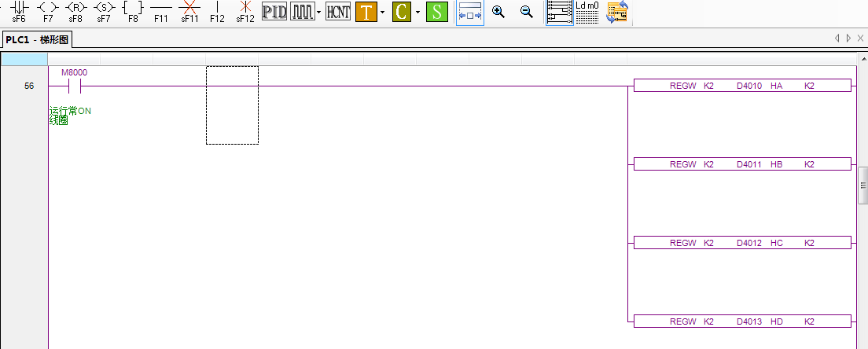Click the ladder convert/refresh icon
868x349 pixels.
pyautogui.click(x=617, y=12)
